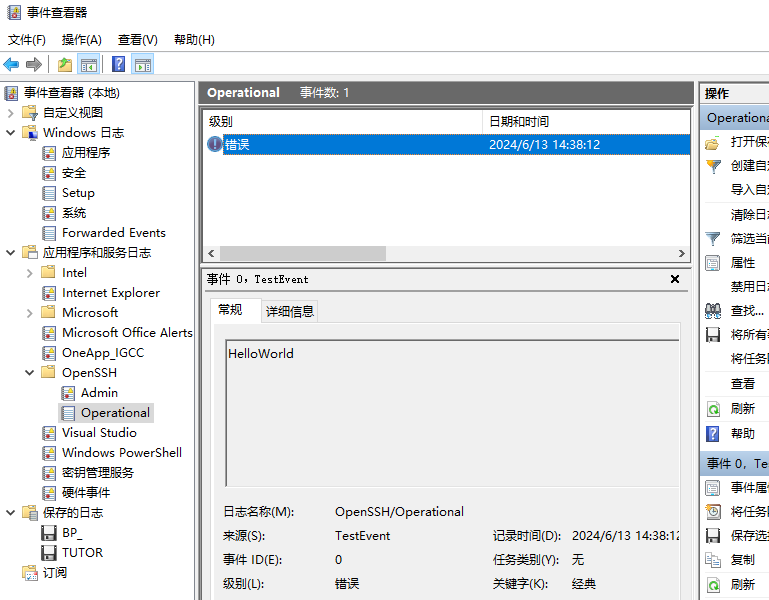Toggle the Action pane toolbar button
769x600 pixels.
[x=143, y=64]
